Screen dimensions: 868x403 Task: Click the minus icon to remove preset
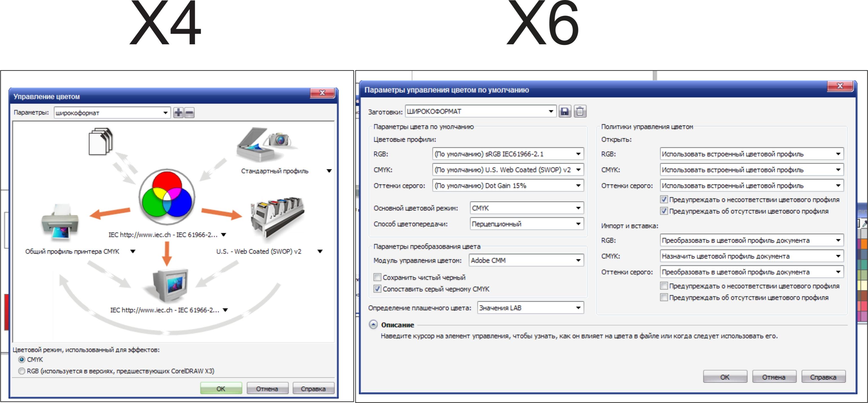click(x=189, y=113)
